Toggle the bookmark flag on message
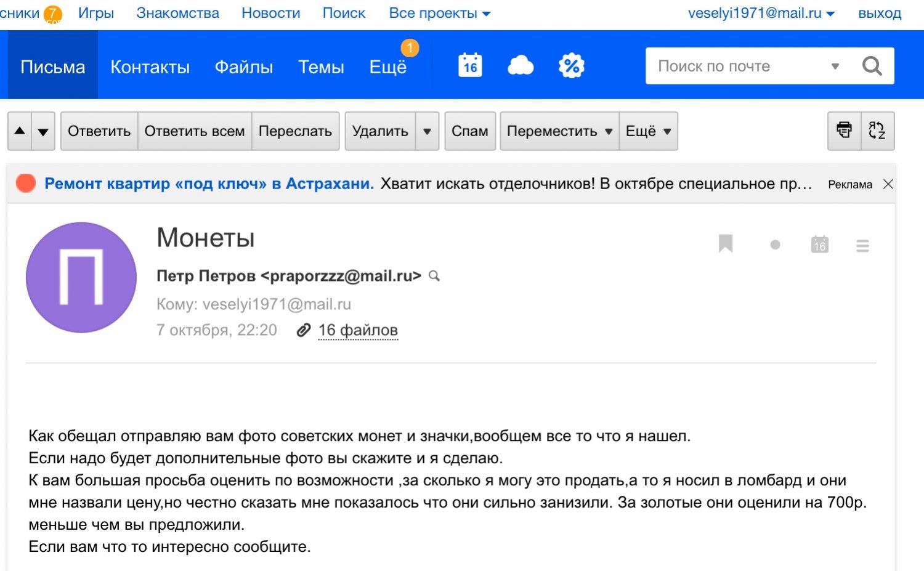The width and height of the screenshot is (924, 571). (726, 244)
